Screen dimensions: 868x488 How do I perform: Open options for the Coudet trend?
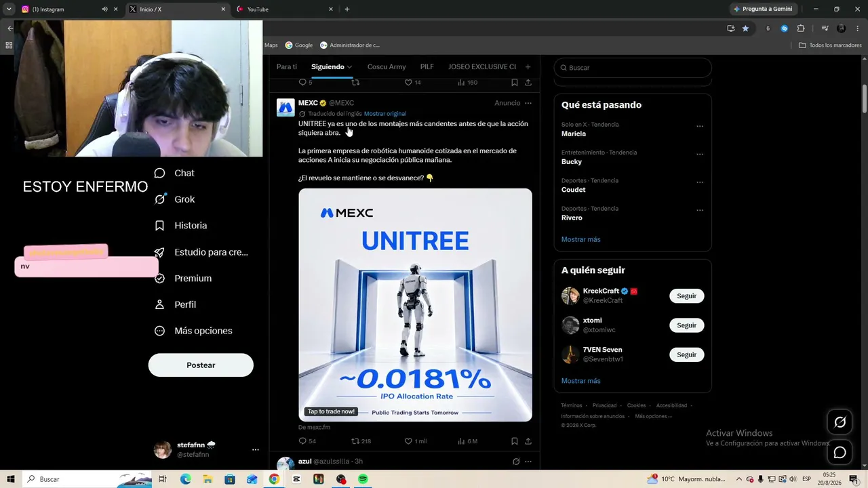(x=700, y=182)
